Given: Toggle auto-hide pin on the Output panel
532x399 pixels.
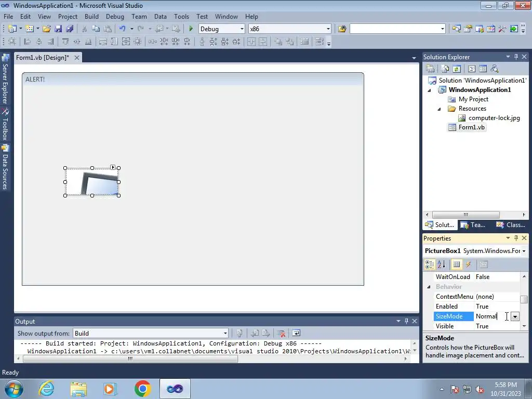Looking at the screenshot, I should click(406, 321).
